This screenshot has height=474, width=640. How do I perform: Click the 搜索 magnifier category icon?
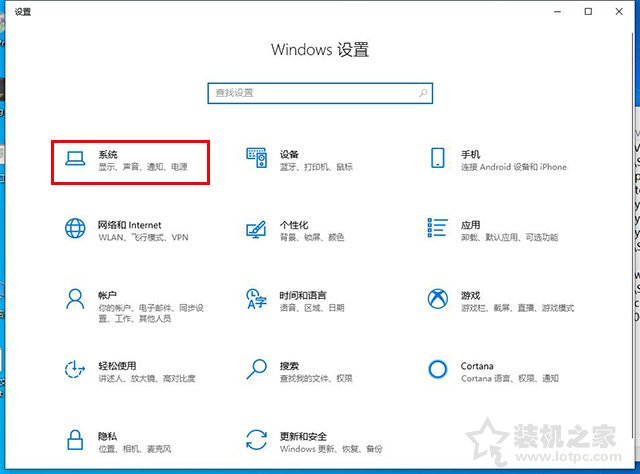(x=257, y=369)
